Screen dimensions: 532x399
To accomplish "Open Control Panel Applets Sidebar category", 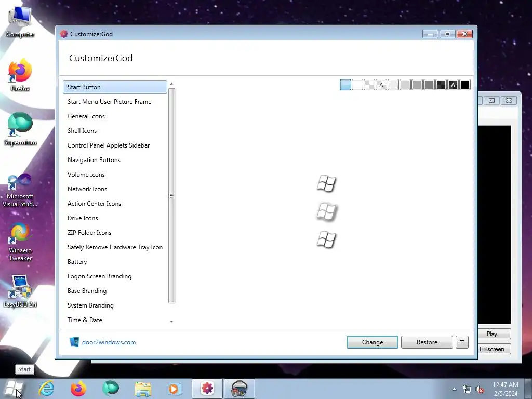I will 115,145.
